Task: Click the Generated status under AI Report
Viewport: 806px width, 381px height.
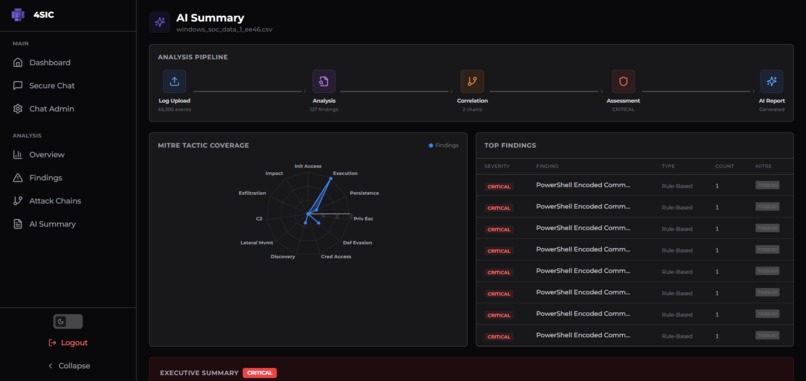Action: point(772,110)
